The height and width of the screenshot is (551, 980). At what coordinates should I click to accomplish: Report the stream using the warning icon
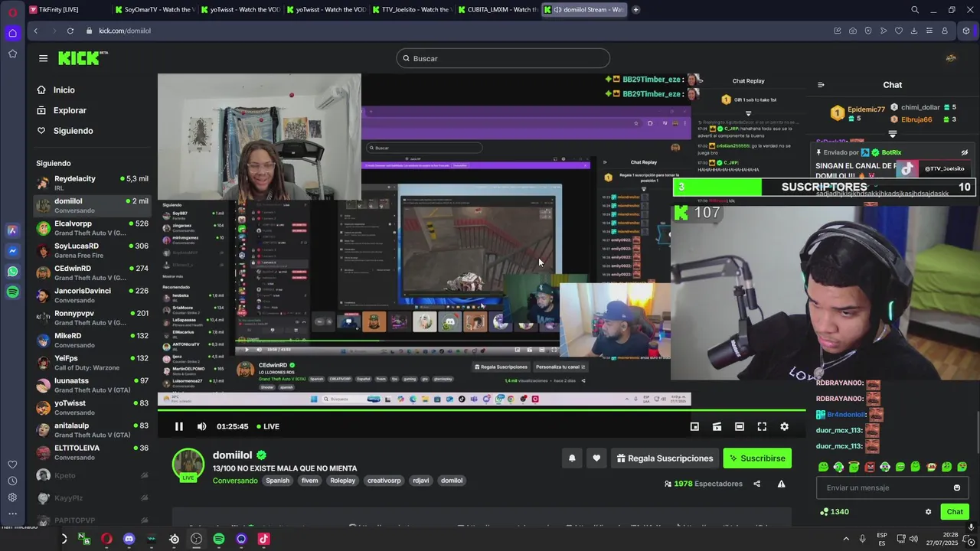781,484
